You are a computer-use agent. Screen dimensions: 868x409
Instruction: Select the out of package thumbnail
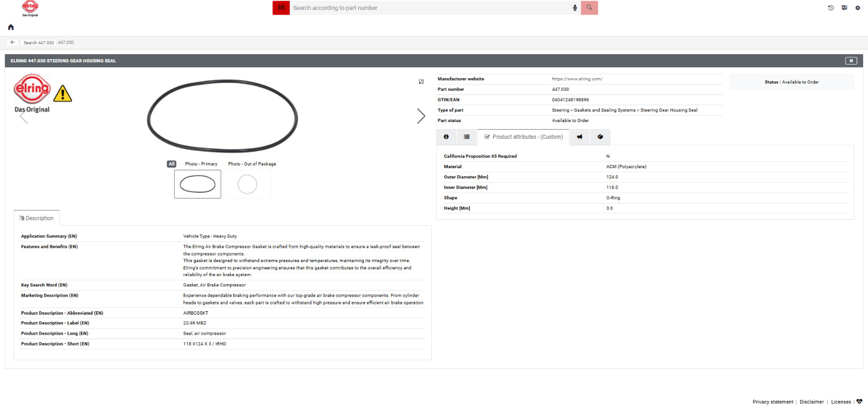click(x=247, y=184)
